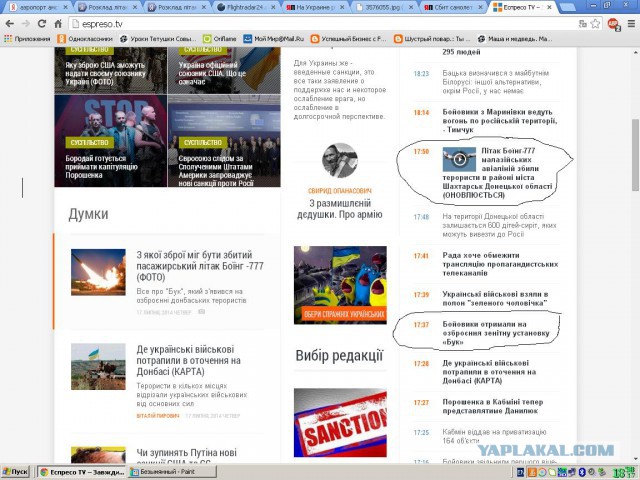Open the Chrome menu hamburger icon

click(x=630, y=24)
